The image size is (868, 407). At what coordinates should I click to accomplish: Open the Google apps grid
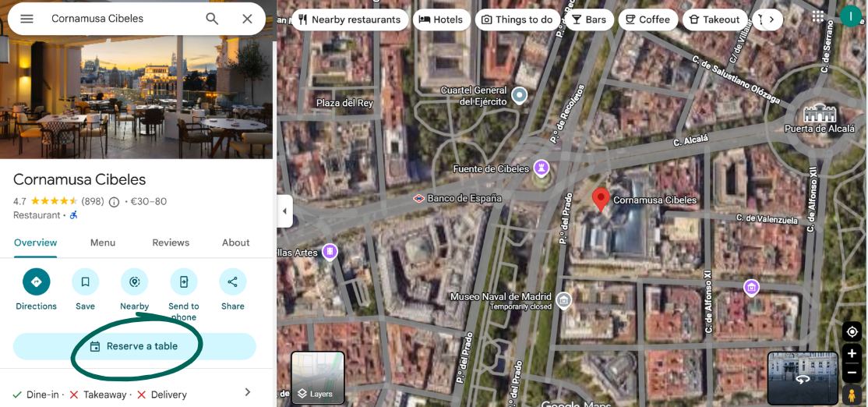tap(818, 16)
